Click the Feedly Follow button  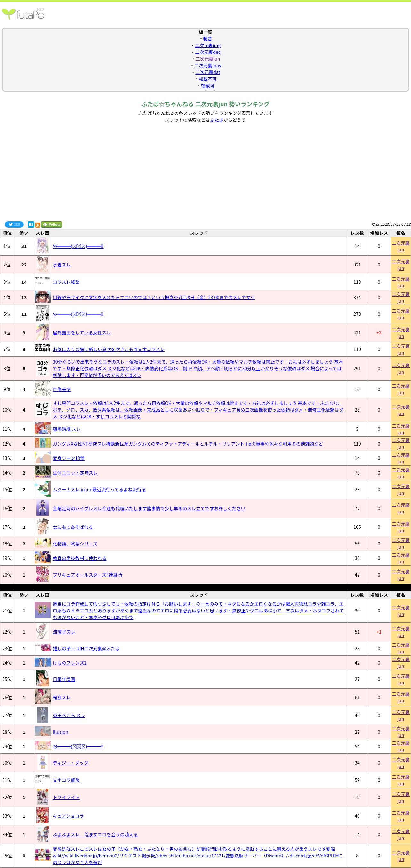52,225
